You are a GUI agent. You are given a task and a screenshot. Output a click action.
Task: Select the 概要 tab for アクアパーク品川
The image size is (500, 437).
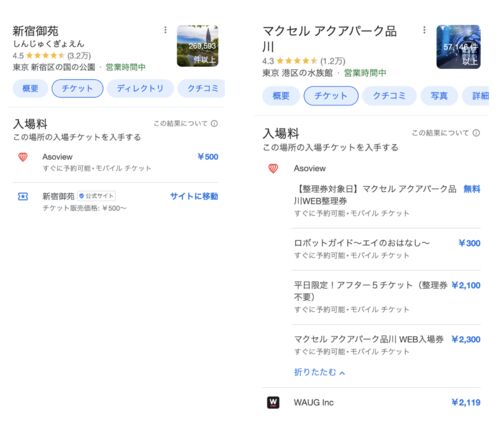[x=281, y=96]
